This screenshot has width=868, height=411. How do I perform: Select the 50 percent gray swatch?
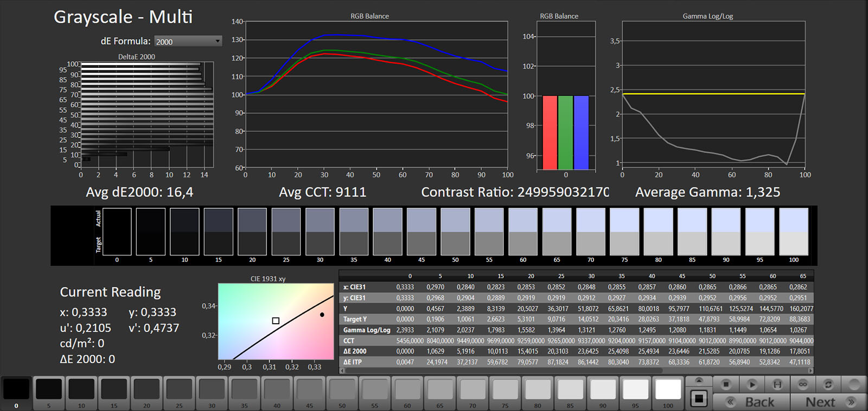click(x=342, y=390)
